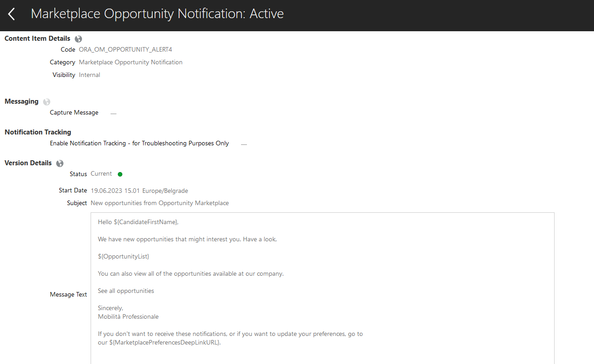Screen dimensions: 594x364
Task: Open translations for Messaging globe icon
Action: [46, 101]
